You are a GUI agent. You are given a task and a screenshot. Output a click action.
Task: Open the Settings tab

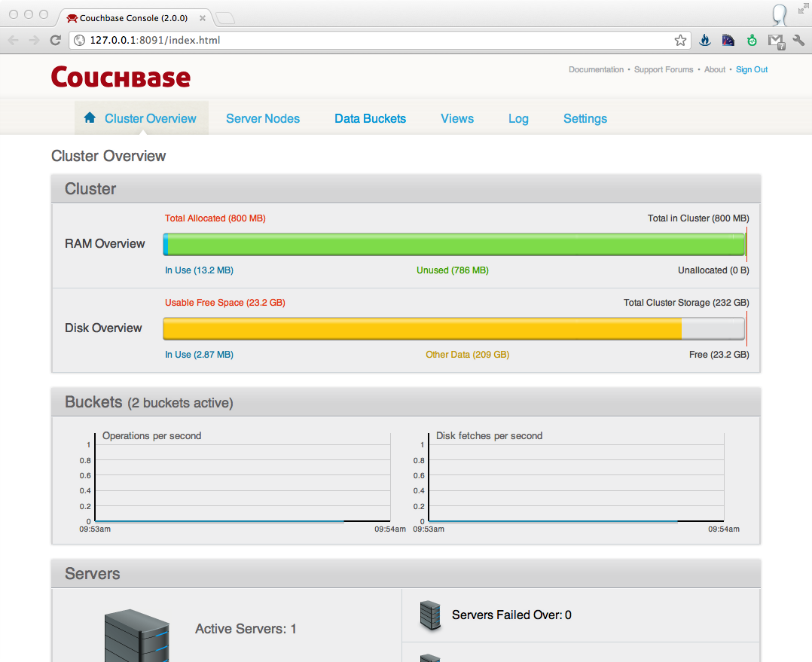[585, 119]
